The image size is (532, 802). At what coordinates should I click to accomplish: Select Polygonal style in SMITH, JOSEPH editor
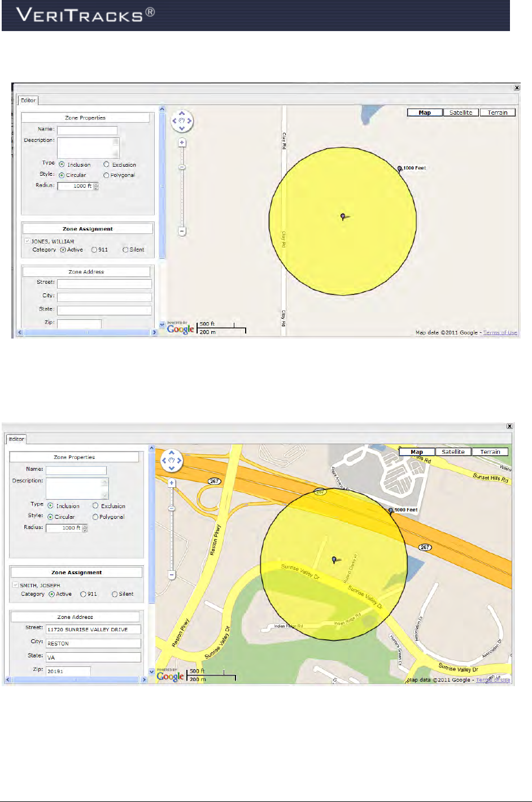click(95, 517)
